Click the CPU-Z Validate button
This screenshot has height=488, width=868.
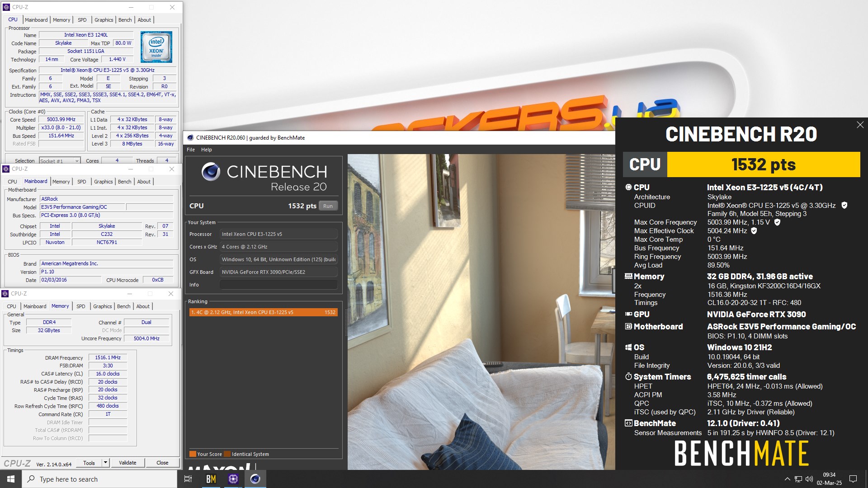point(127,463)
